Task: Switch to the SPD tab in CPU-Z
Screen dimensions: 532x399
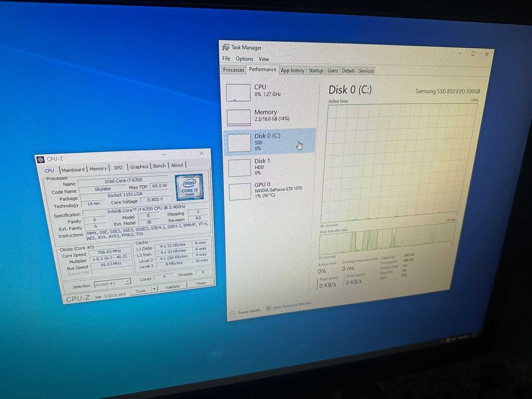Action: point(118,167)
